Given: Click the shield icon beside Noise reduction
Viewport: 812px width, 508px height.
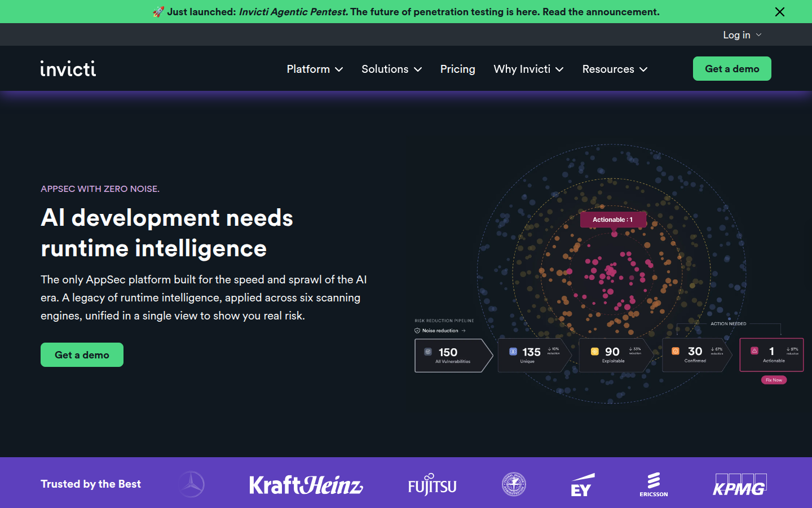Looking at the screenshot, I should point(417,331).
